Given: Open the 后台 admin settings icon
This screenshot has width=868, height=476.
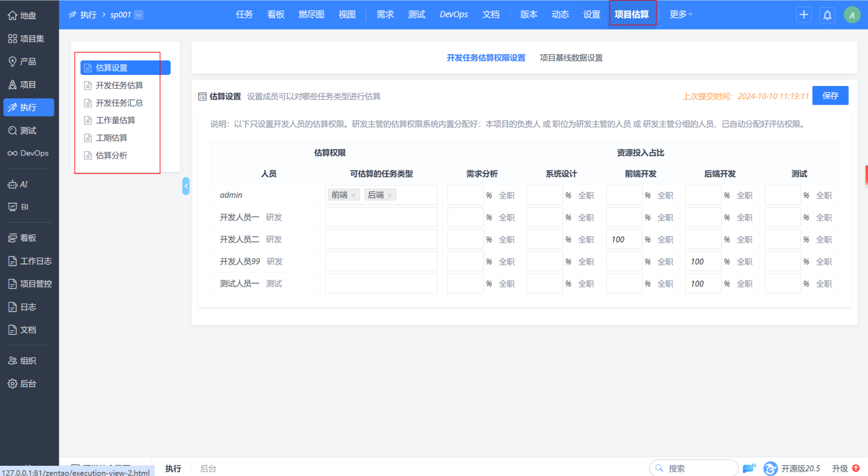Looking at the screenshot, I should (13, 384).
